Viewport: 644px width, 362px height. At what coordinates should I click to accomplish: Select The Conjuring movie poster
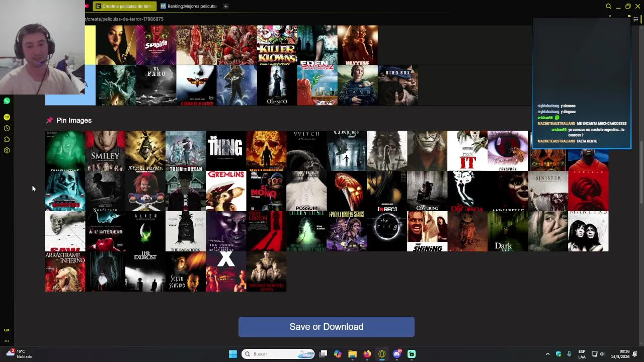[427, 191]
